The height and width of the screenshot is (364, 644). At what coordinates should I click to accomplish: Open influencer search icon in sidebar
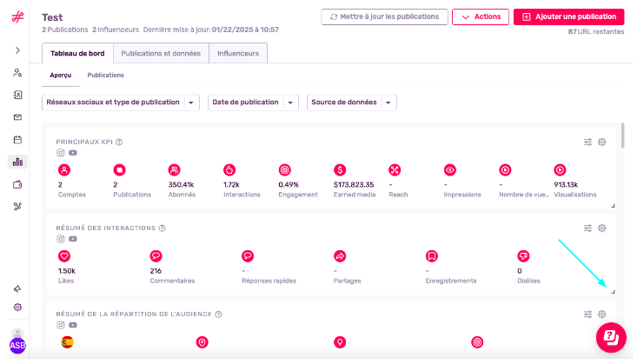coord(17,73)
